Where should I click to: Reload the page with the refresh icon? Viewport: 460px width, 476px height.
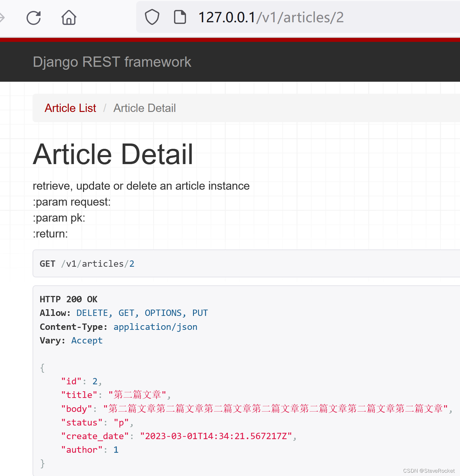34,18
